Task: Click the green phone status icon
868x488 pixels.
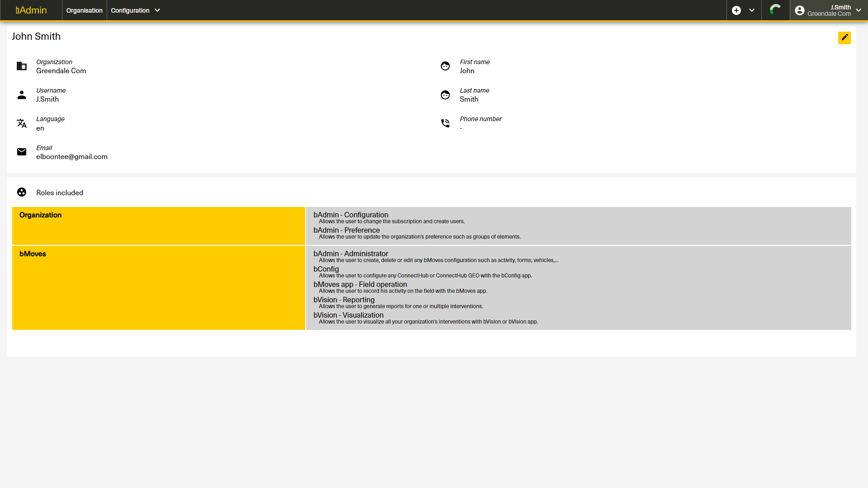Action: tap(775, 10)
